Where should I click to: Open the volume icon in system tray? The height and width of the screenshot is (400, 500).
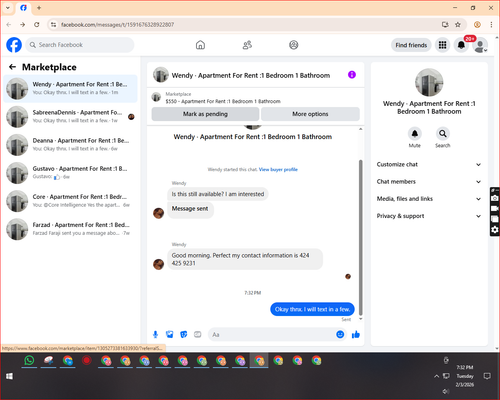pyautogui.click(x=446, y=391)
